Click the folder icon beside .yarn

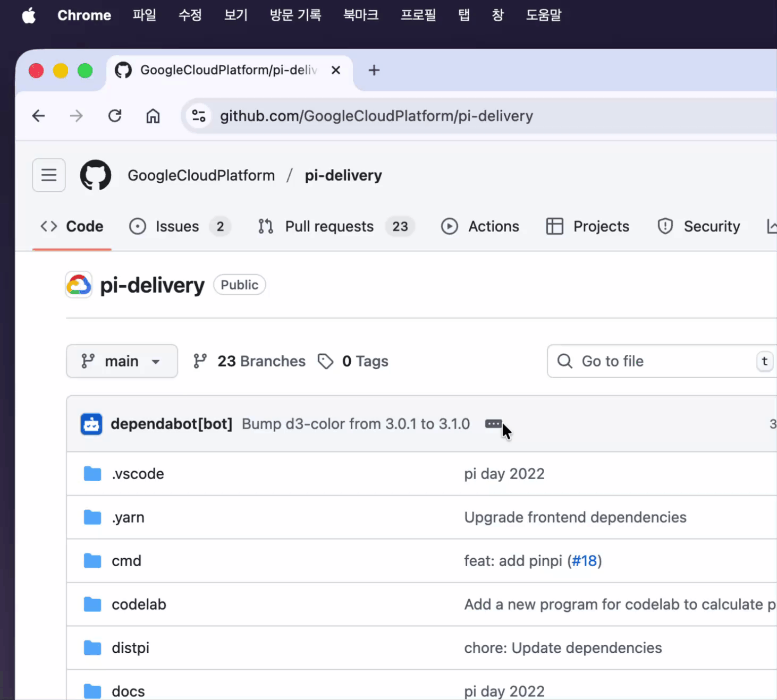pyautogui.click(x=92, y=517)
